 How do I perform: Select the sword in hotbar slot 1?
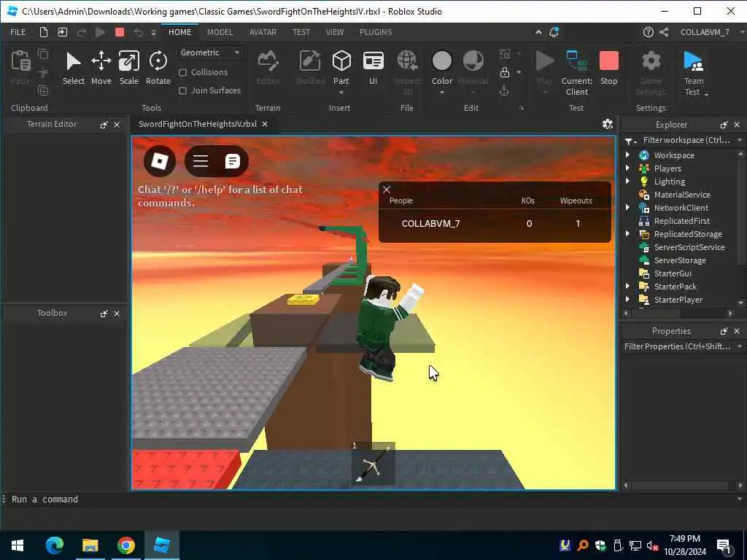coord(373,464)
